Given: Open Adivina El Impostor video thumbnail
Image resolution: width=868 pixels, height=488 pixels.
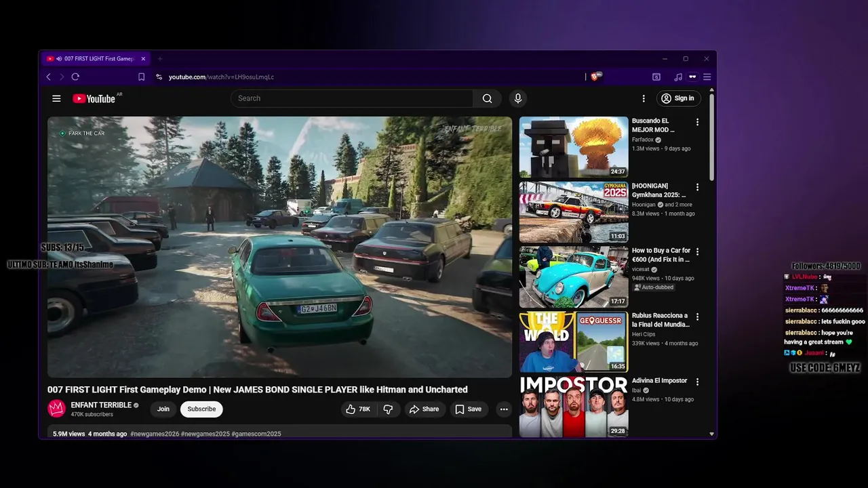Looking at the screenshot, I should [574, 407].
